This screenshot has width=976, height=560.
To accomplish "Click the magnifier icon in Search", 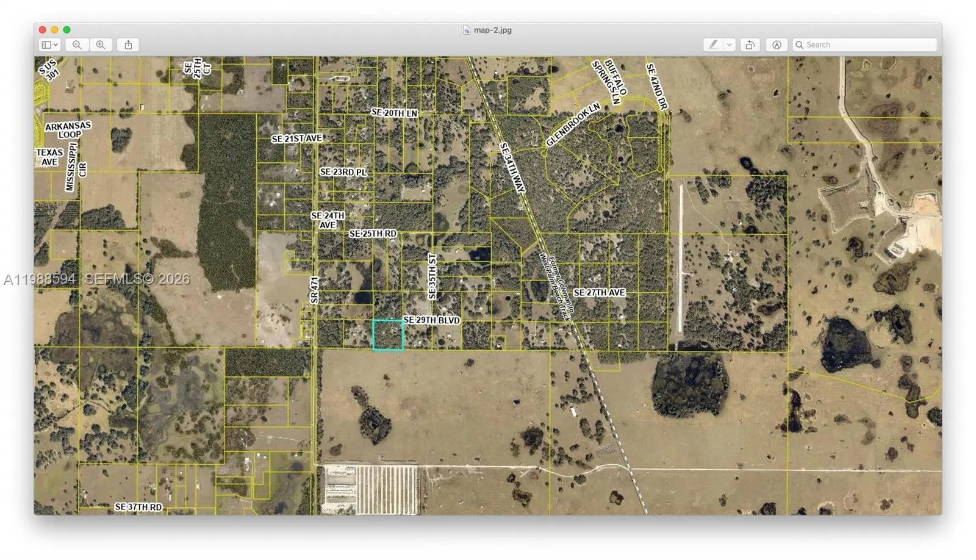I will click(x=799, y=45).
